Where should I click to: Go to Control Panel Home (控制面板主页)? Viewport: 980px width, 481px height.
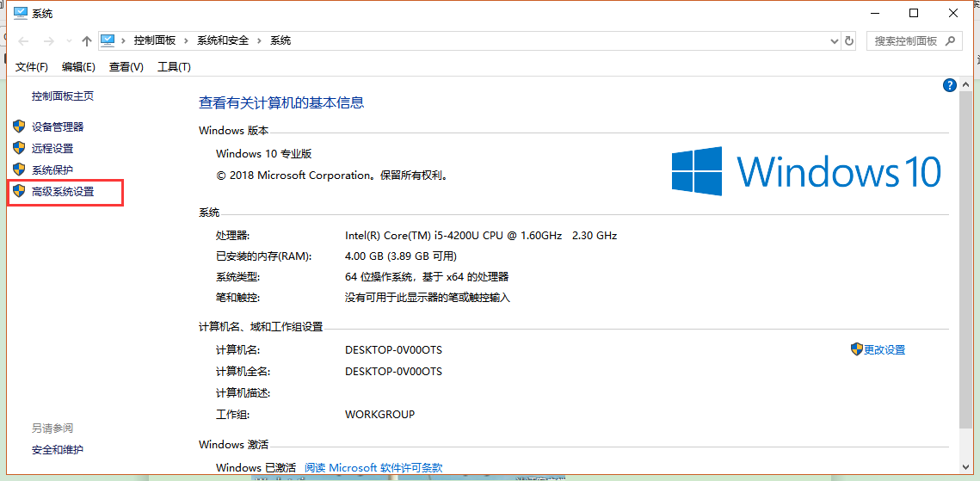click(63, 96)
